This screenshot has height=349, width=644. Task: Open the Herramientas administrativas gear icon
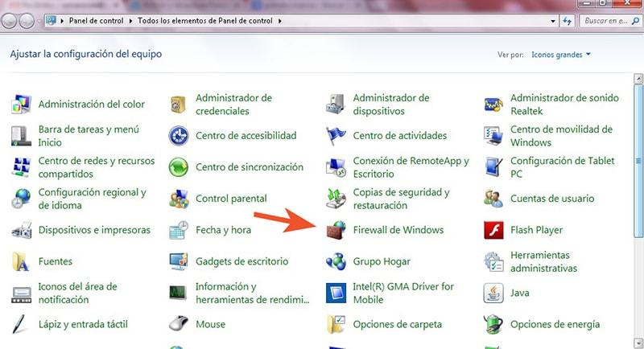[493, 261]
